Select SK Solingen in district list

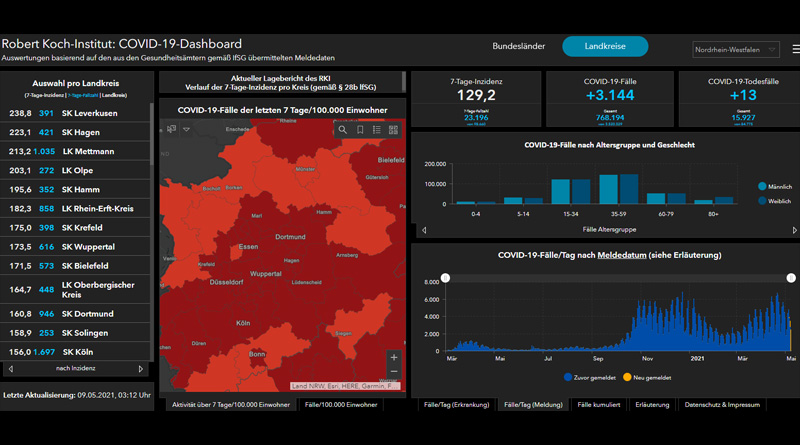75,333
